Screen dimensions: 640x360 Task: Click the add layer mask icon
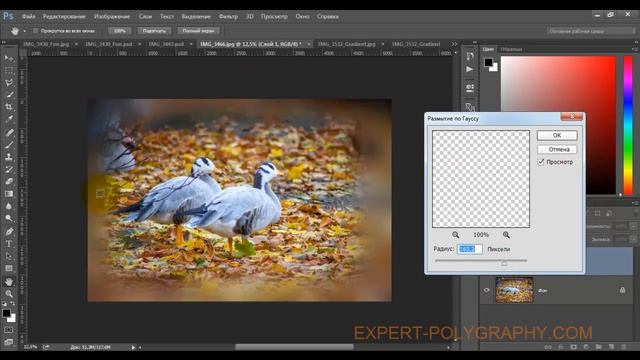[573, 347]
